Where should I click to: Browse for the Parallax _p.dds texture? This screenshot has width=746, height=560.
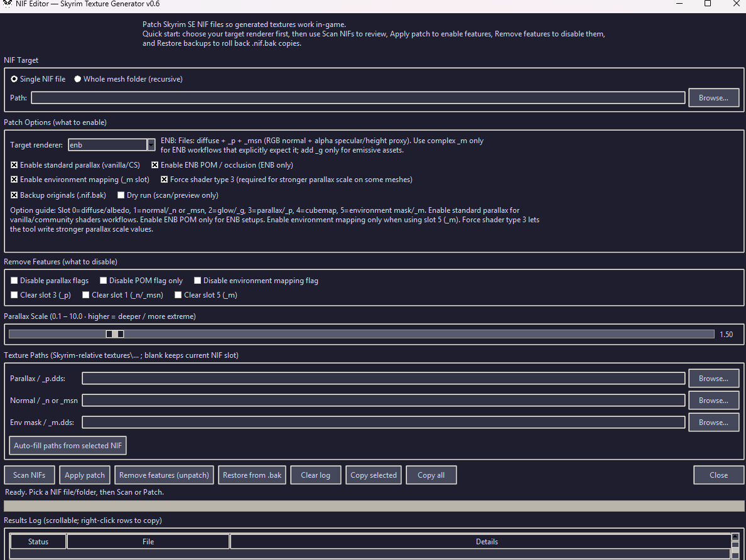pos(713,379)
